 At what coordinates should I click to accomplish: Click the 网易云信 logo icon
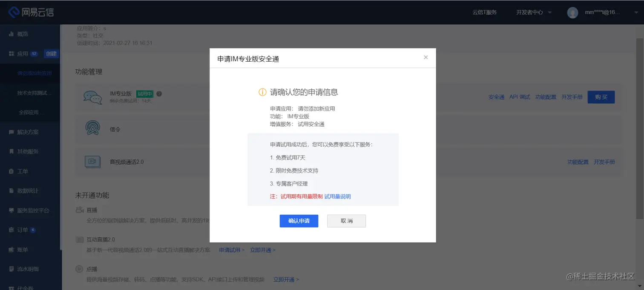pos(14,12)
